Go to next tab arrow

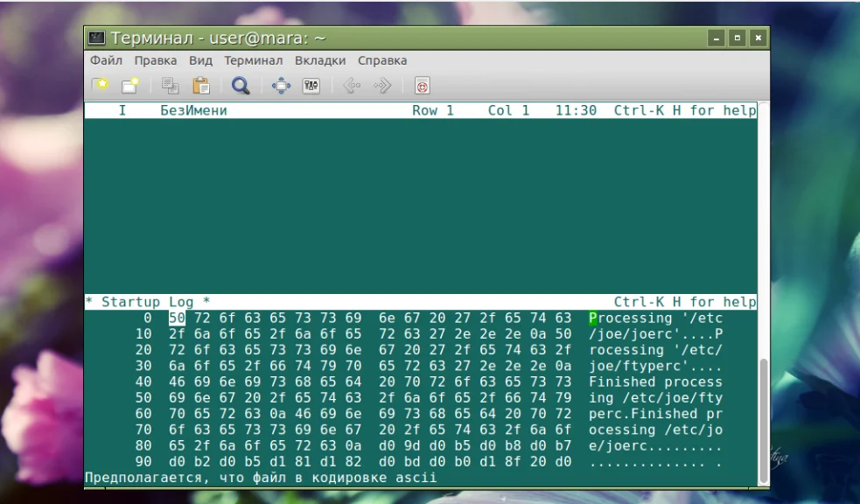[x=381, y=86]
